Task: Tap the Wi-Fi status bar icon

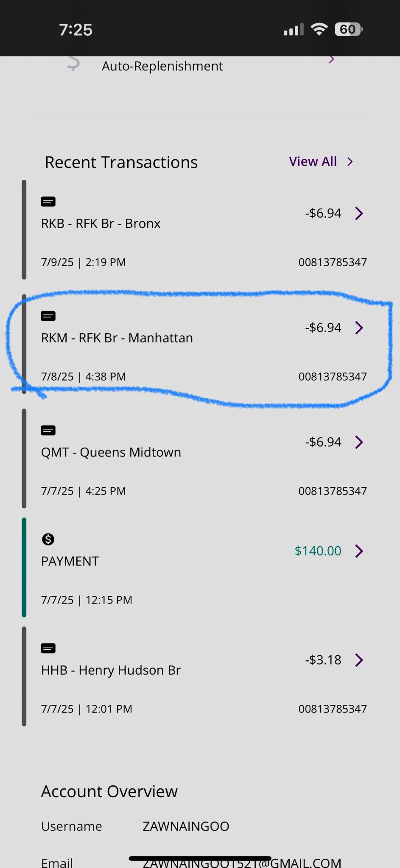Action: click(319, 29)
